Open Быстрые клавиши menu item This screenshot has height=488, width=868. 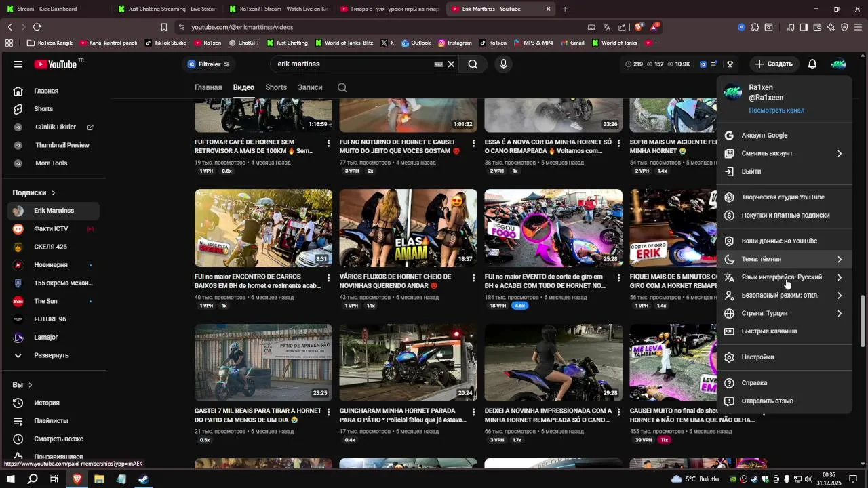[784, 331]
